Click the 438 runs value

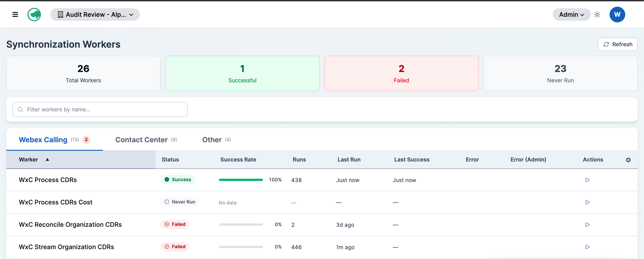click(x=297, y=180)
